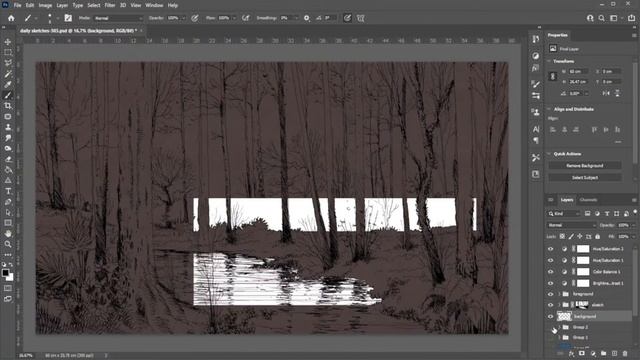Click the Home icon in options bar
640x360 pixels.
[x=11, y=18]
